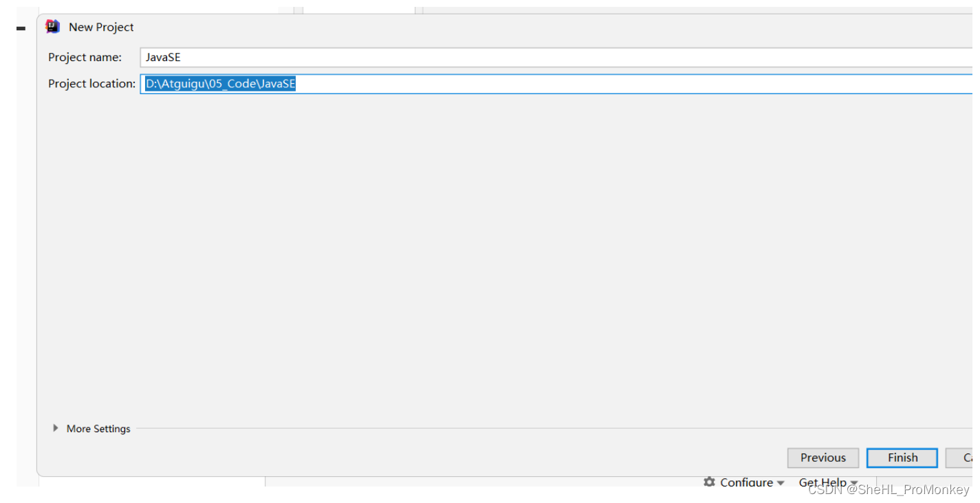The height and width of the screenshot is (503, 980).
Task: Open the Configure dropdown in welcome window
Action: point(745,482)
